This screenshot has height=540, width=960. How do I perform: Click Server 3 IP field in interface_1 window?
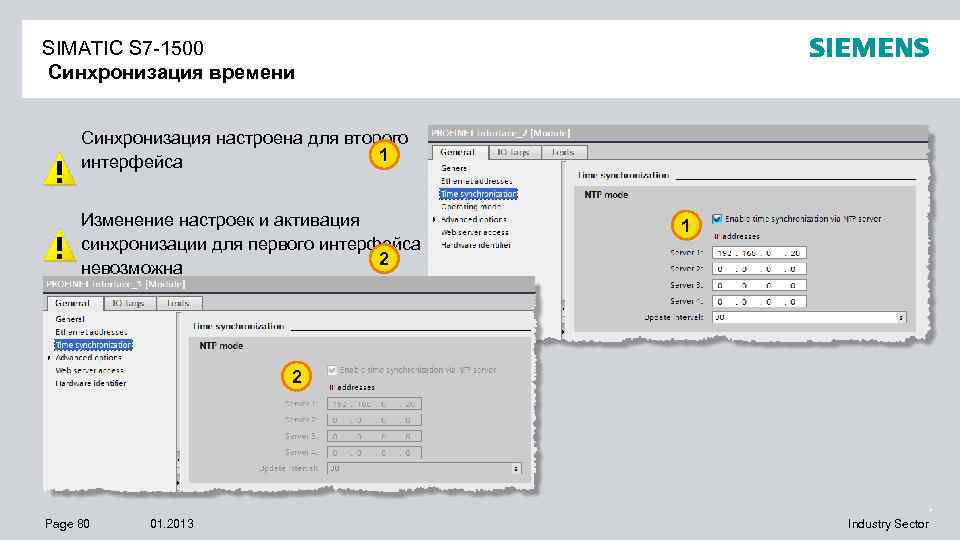tap(374, 436)
